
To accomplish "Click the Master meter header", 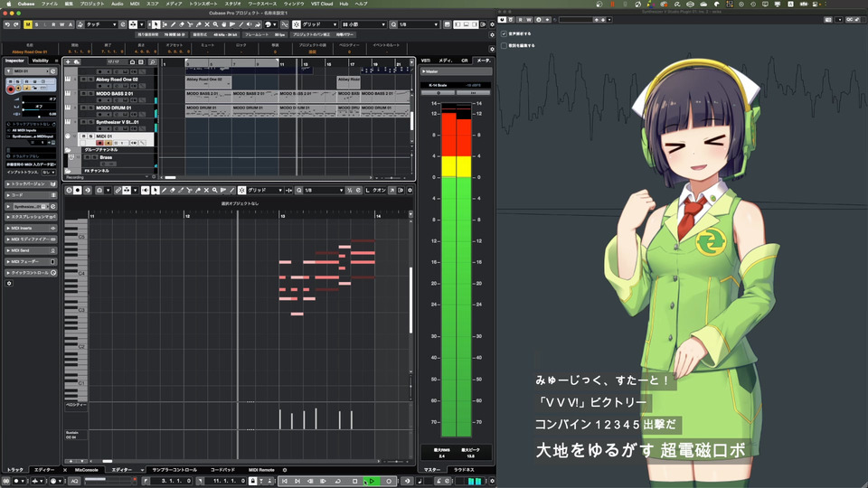I will tap(456, 71).
